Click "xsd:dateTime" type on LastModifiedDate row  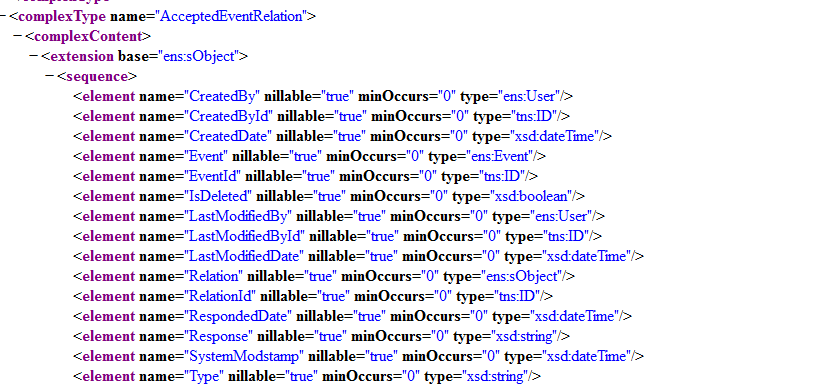pos(587,256)
